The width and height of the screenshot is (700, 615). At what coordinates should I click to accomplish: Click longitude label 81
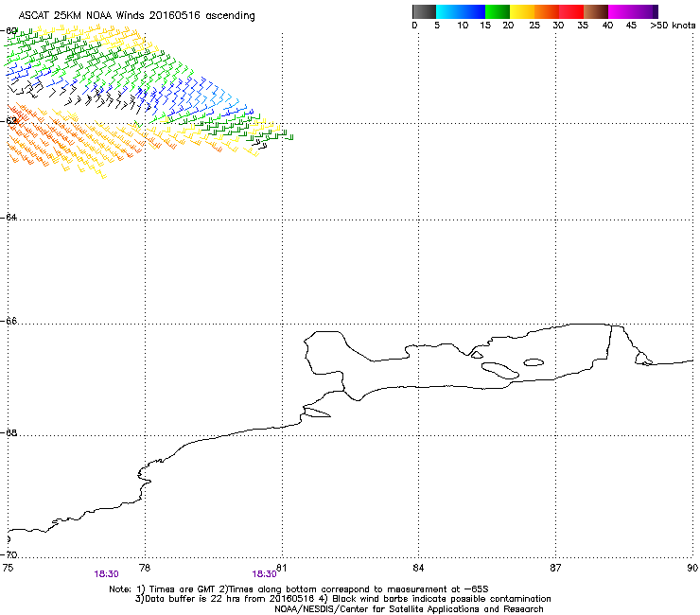281,568
